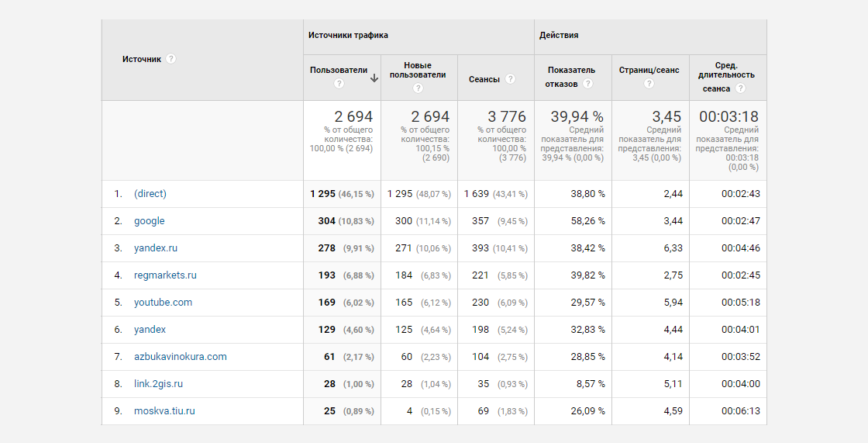Click sort arrow in Пользователи column
This screenshot has width=868, height=443.
coord(374,78)
